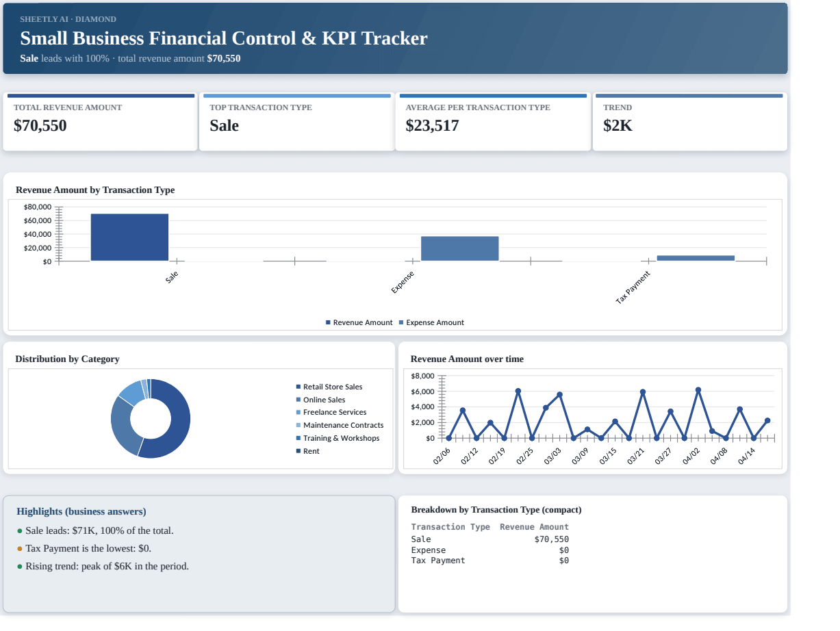Click the Tax Payment x-axis label
This screenshot has width=840, height=631.
click(633, 287)
